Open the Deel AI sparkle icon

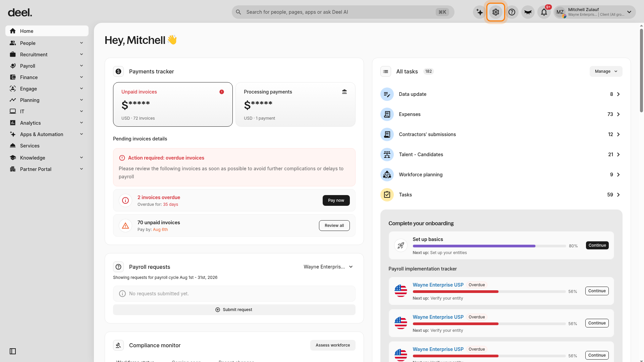point(480,12)
